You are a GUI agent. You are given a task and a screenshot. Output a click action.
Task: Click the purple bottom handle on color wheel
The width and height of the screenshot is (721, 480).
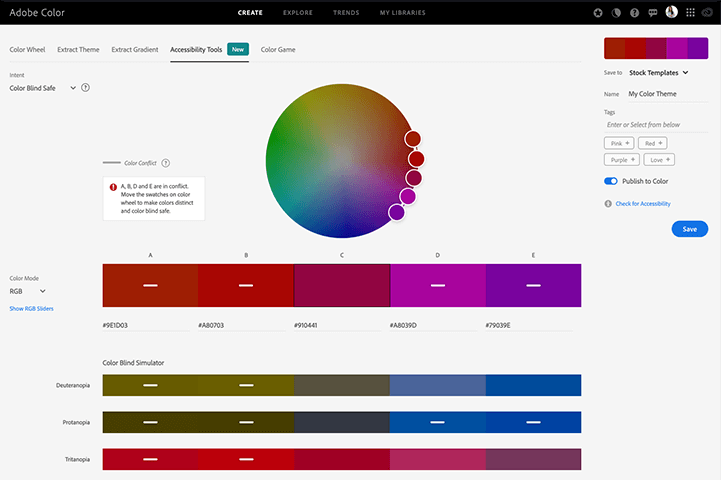tap(396, 212)
